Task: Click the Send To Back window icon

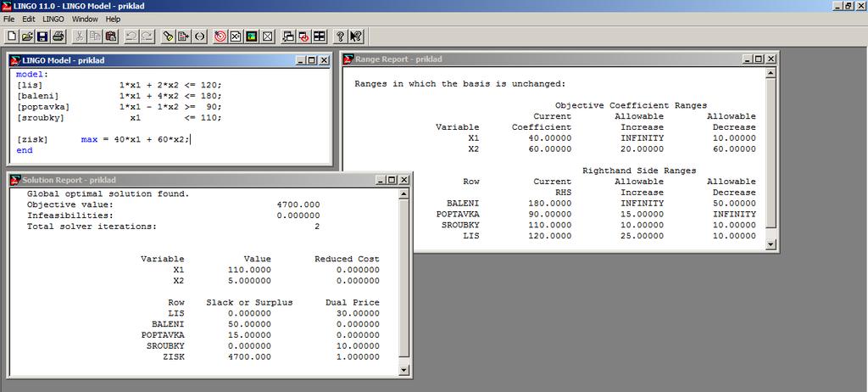Action: click(288, 36)
